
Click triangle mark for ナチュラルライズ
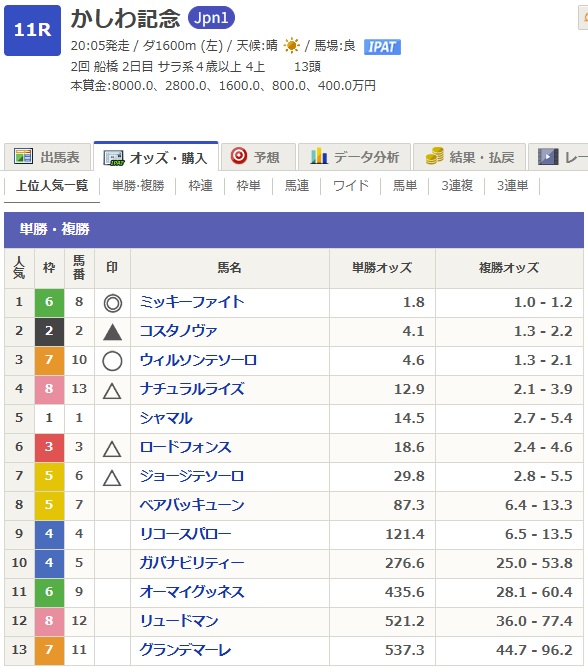112,390
